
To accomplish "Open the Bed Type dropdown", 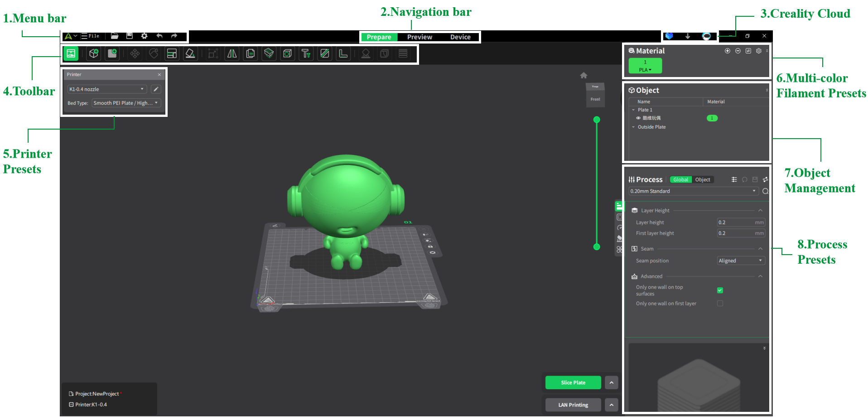I will [x=126, y=103].
